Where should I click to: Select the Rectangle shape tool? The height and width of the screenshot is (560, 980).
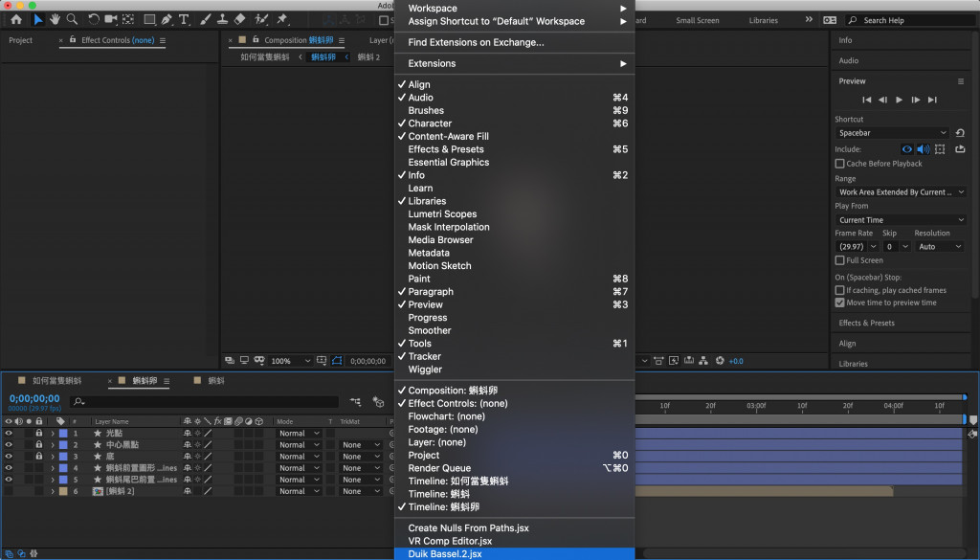coord(149,19)
